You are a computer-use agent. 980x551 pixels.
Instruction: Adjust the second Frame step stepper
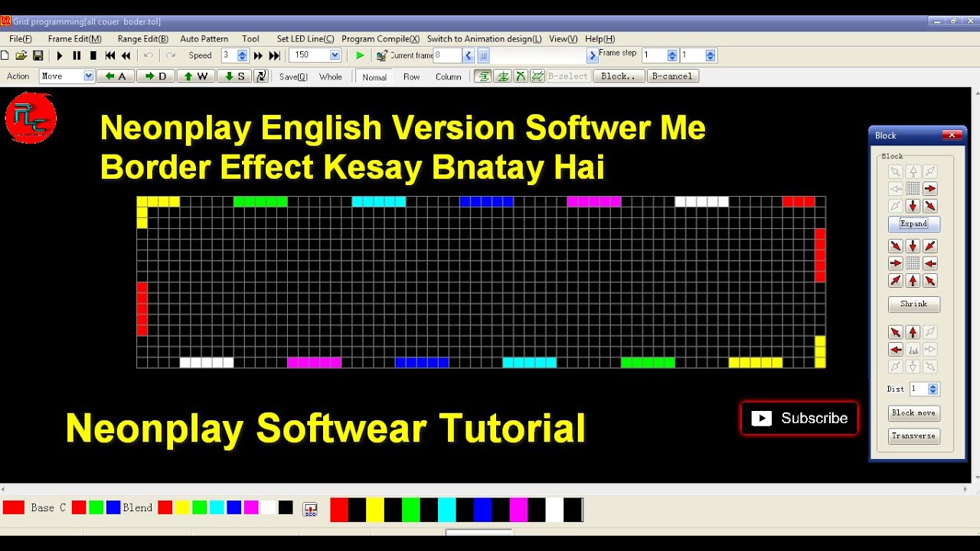[x=710, y=55]
